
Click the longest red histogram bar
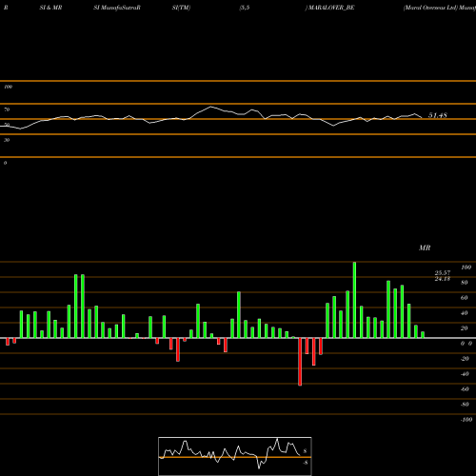point(300,362)
